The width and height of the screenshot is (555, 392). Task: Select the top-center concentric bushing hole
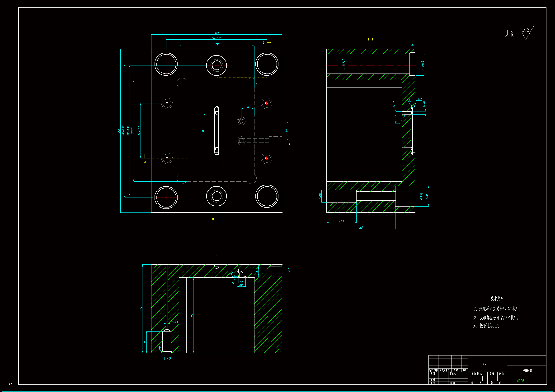[216, 65]
